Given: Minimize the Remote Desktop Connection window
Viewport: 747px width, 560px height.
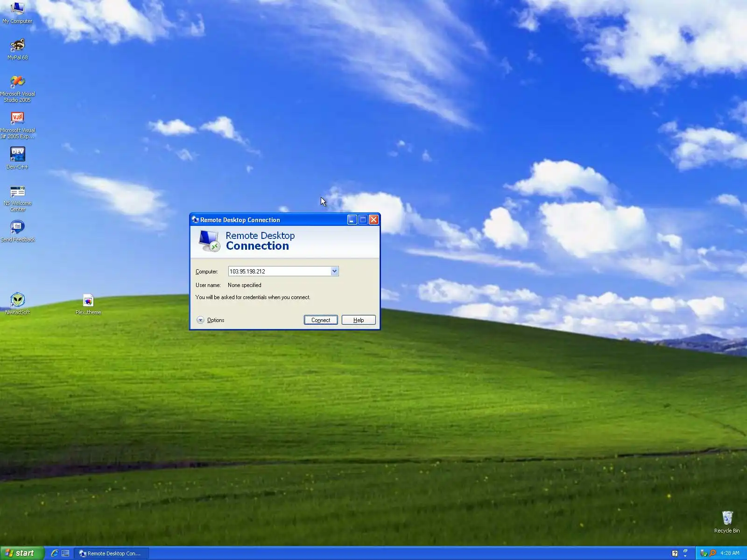Looking at the screenshot, I should [x=352, y=220].
